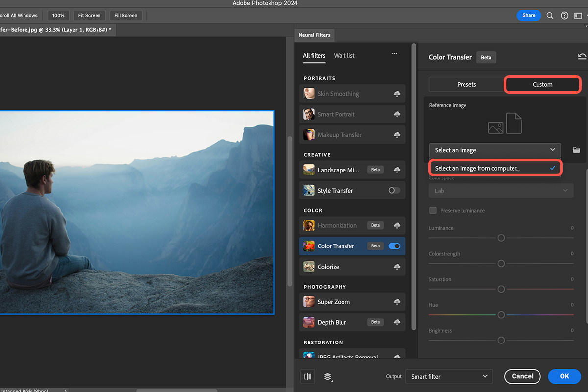Viewport: 588px width, 392px height.
Task: Open the layers stack icon near Output
Action: [327, 377]
